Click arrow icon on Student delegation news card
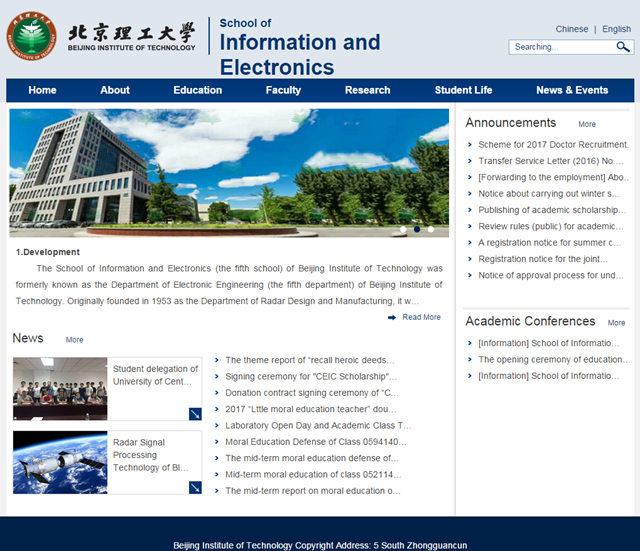640x551 pixels. coord(195,414)
